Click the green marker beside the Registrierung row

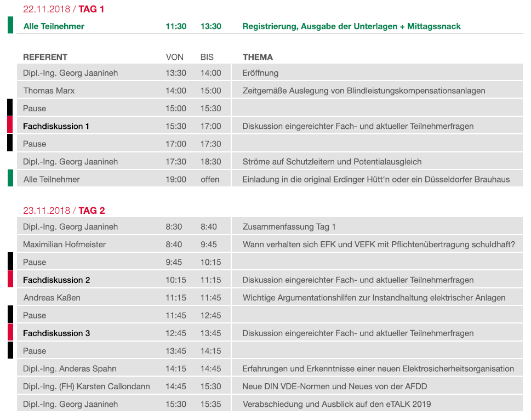pyautogui.click(x=10, y=25)
